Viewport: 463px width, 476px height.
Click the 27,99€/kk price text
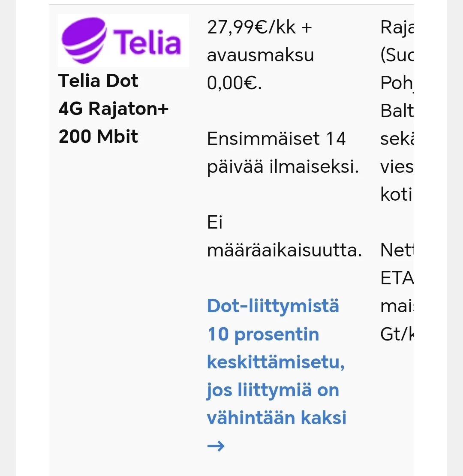click(x=259, y=27)
